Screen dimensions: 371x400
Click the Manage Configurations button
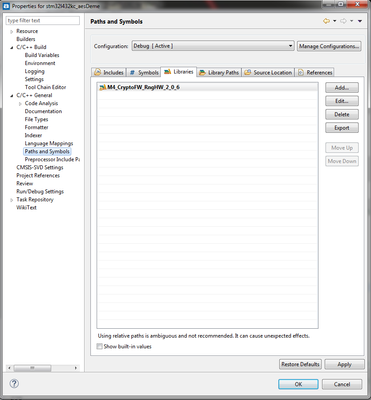pos(329,46)
